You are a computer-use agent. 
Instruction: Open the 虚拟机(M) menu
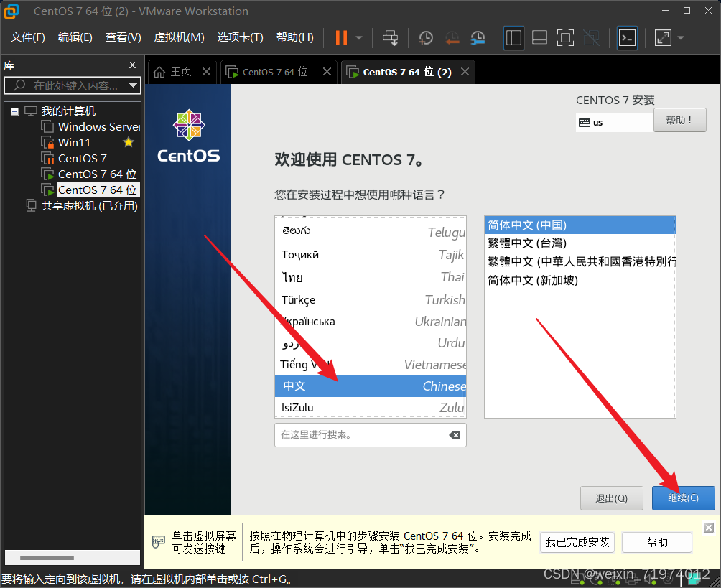tap(179, 37)
